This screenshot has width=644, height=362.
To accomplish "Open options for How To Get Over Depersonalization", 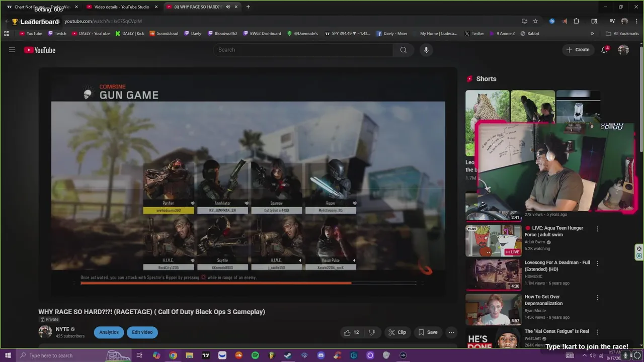I will point(597,298).
